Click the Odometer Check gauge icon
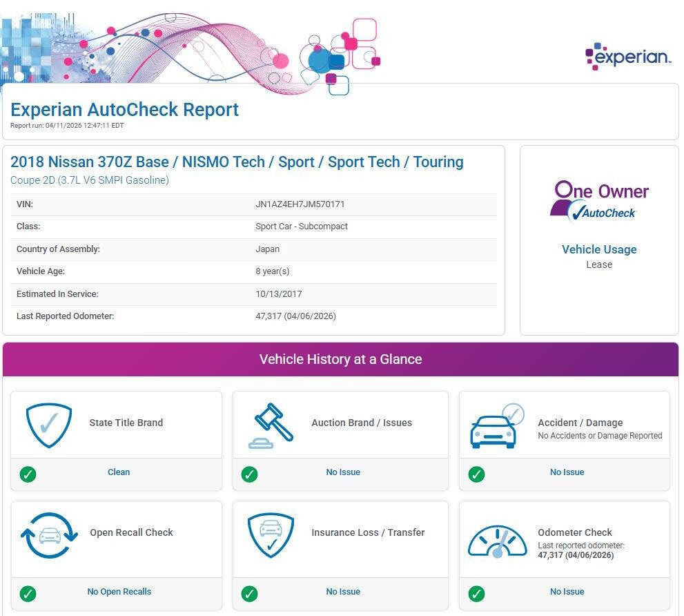The width and height of the screenshot is (684, 616). point(497,540)
